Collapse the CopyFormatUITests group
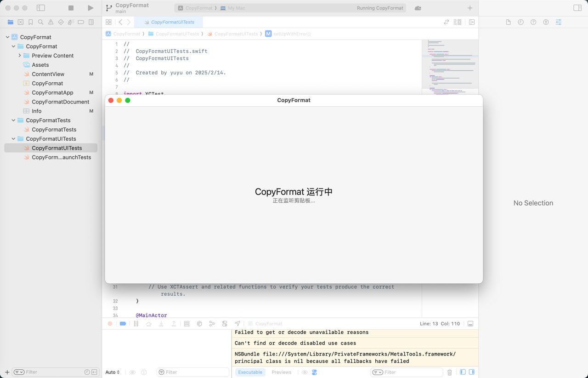The height and width of the screenshot is (378, 588). 13,139
